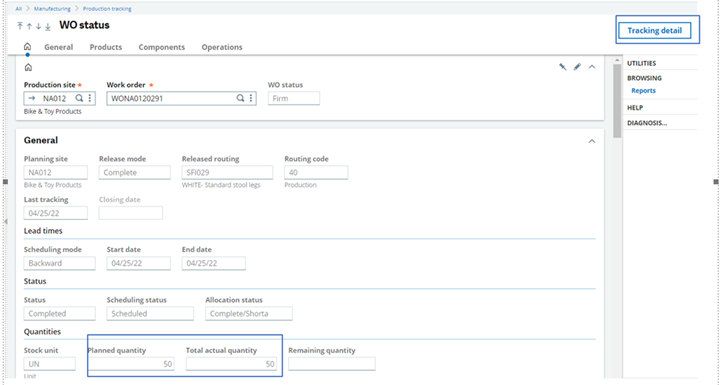Click the Scheduling status field Scheduled
This screenshot has width=720, height=385.
coord(150,313)
